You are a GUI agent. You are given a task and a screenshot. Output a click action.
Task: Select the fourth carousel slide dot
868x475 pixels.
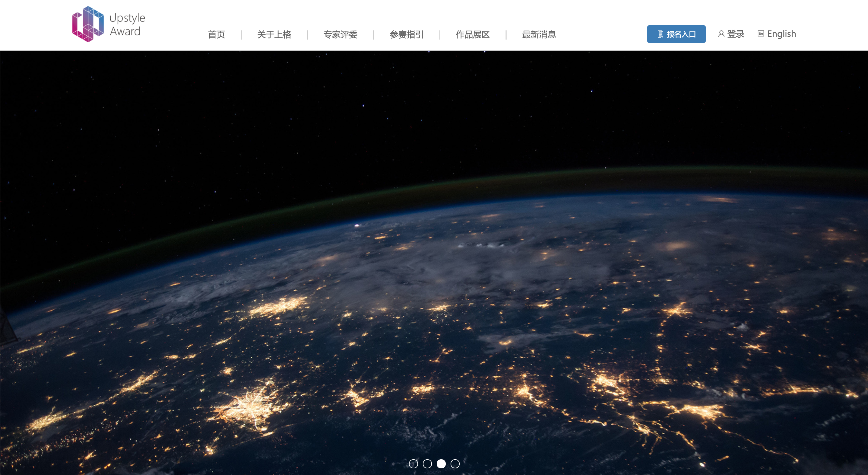(x=455, y=464)
